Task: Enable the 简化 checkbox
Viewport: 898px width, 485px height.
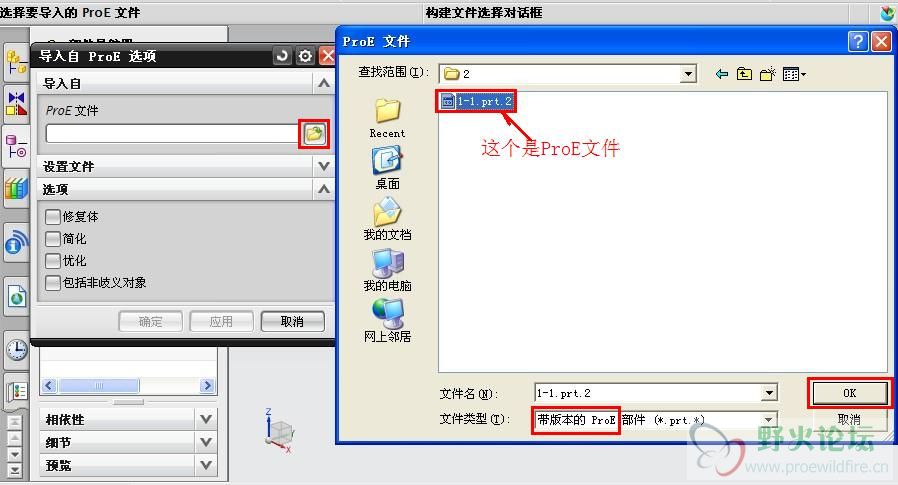Action: (x=53, y=238)
